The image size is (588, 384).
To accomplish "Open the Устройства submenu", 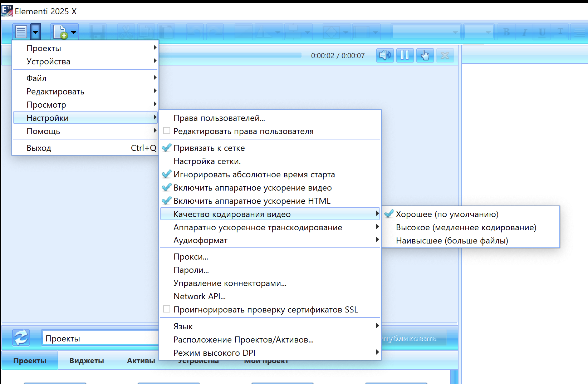I will 85,61.
